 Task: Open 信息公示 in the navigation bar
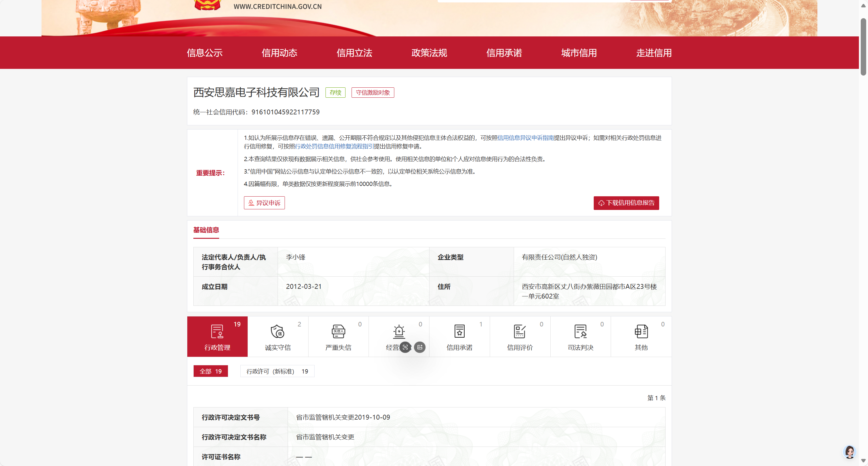205,53
